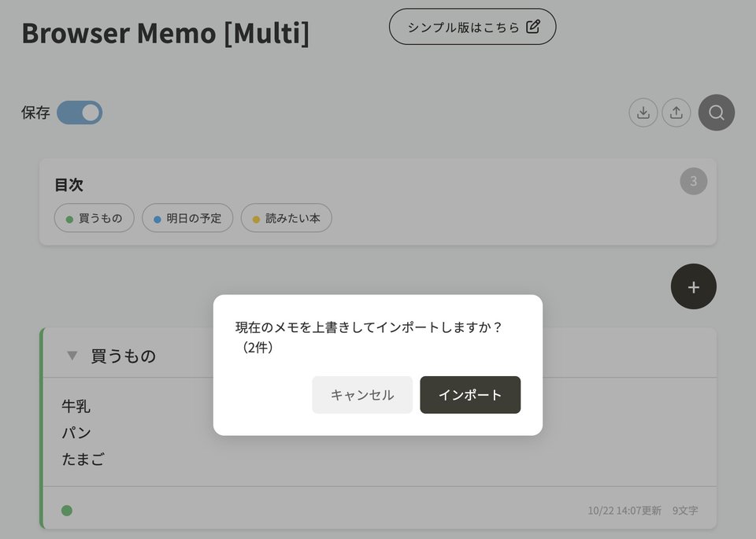Click the memo text たまご
756x539 pixels.
pyautogui.click(x=83, y=459)
